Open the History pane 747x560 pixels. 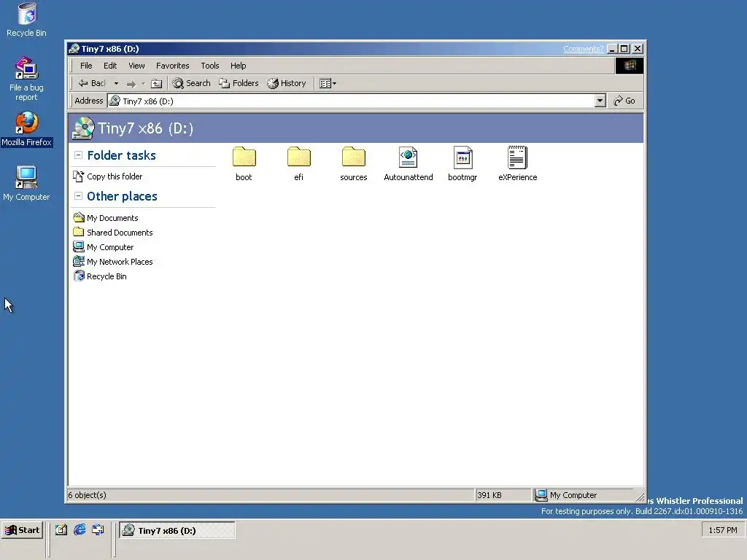click(x=287, y=83)
